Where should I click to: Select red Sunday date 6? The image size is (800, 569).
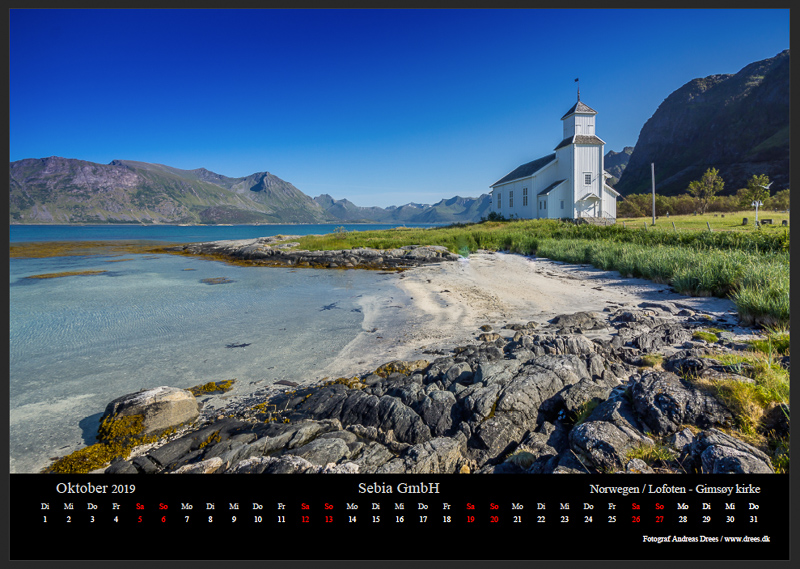point(163,519)
